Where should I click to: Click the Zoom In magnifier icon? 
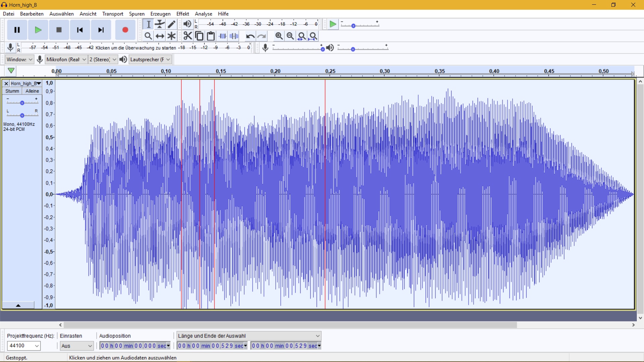279,36
